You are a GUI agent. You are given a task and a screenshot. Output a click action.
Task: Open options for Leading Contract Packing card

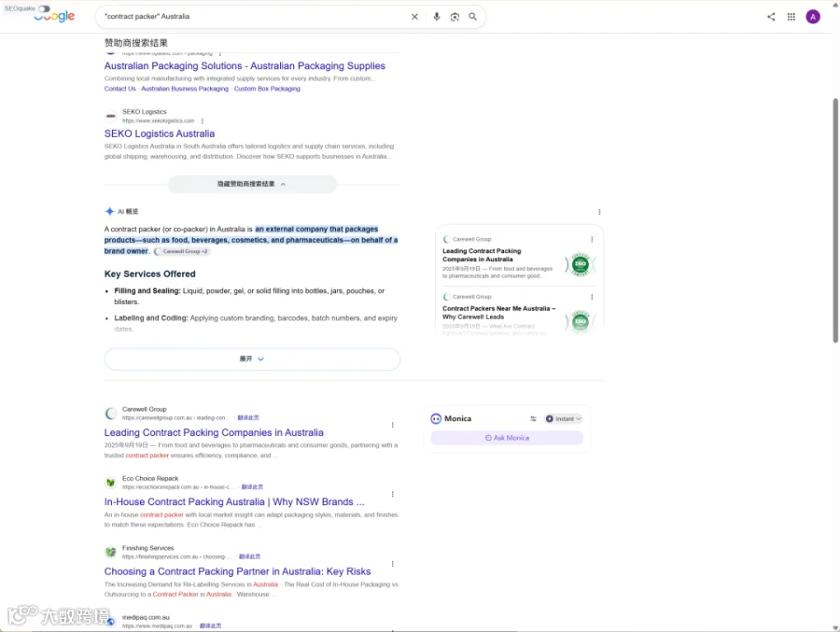coord(592,240)
